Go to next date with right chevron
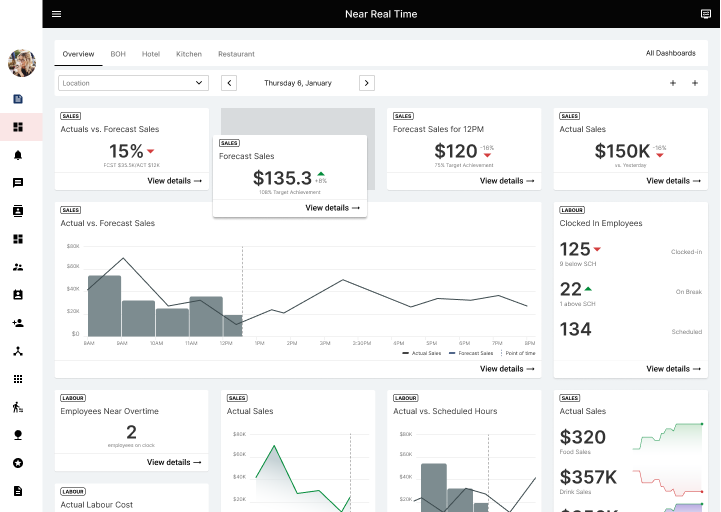Viewport: 721px width, 512px height. pos(366,83)
